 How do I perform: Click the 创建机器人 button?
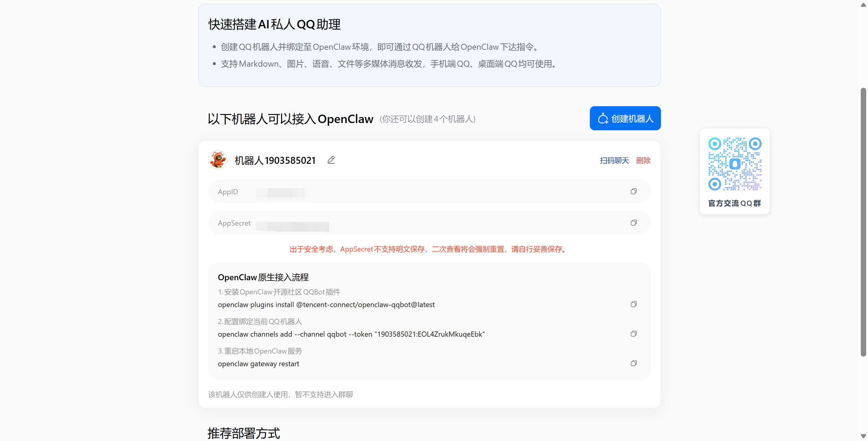625,118
